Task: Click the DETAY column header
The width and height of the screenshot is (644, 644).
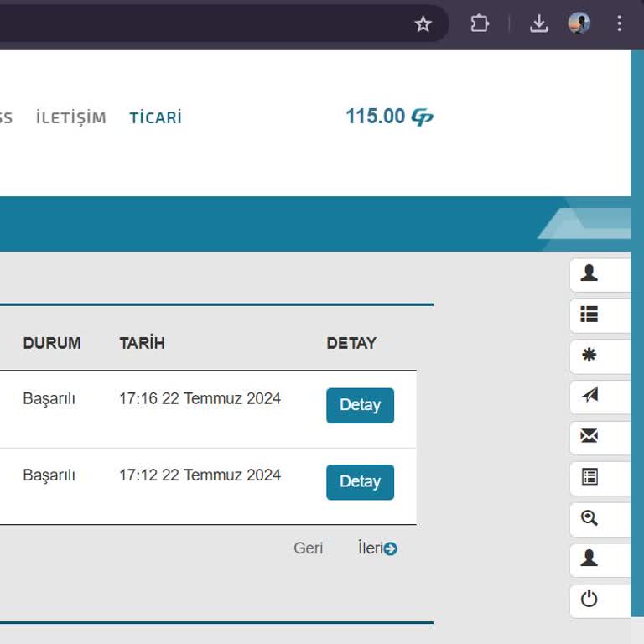Action: pos(351,343)
